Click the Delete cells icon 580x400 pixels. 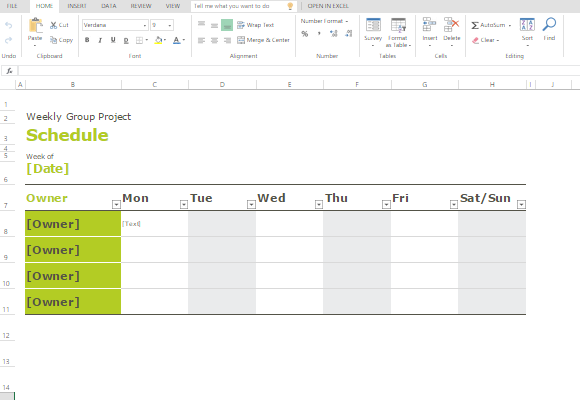pos(451,24)
